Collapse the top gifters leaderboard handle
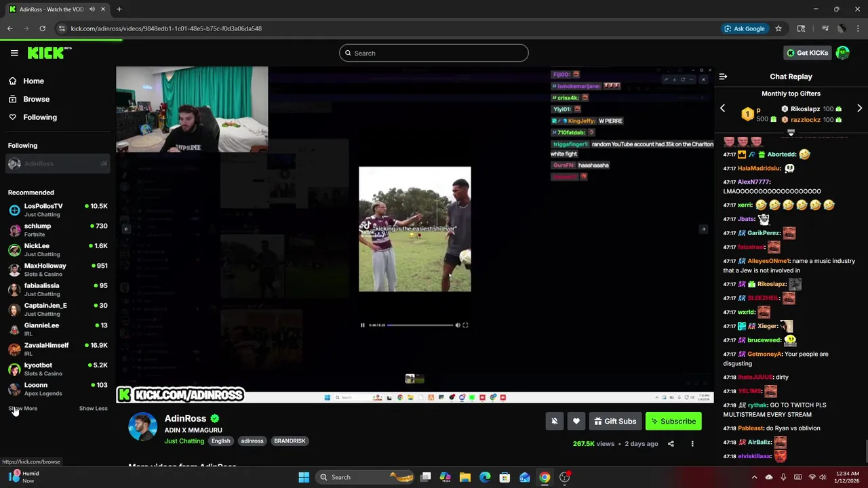Viewport: 868px width, 488px height. tap(791, 133)
